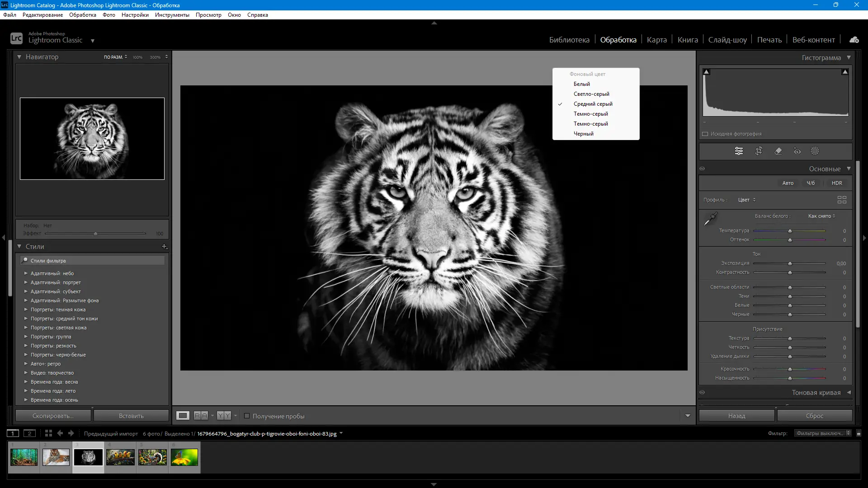Activate the Red Eye correction tool
Screen dimensions: 868x488
click(797, 151)
